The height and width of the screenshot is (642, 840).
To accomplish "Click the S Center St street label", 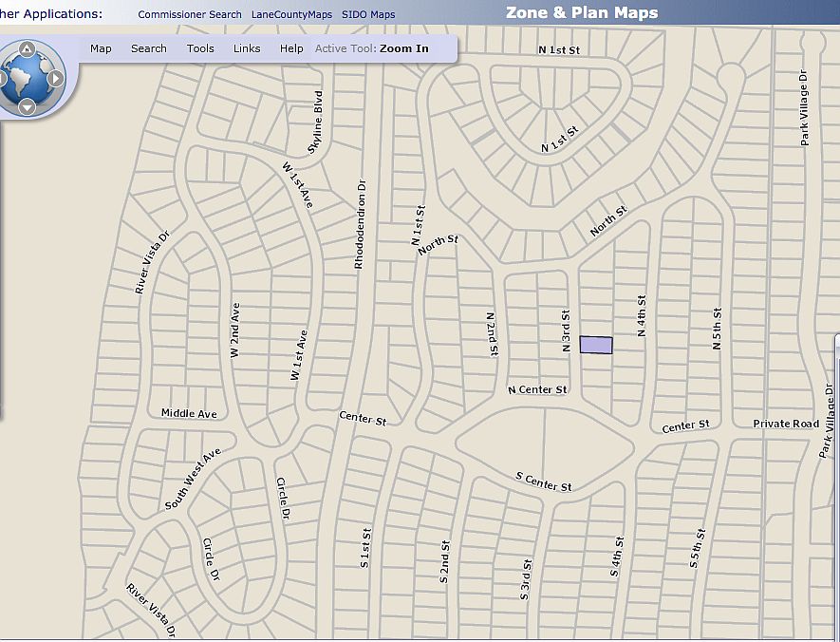I will click(544, 481).
